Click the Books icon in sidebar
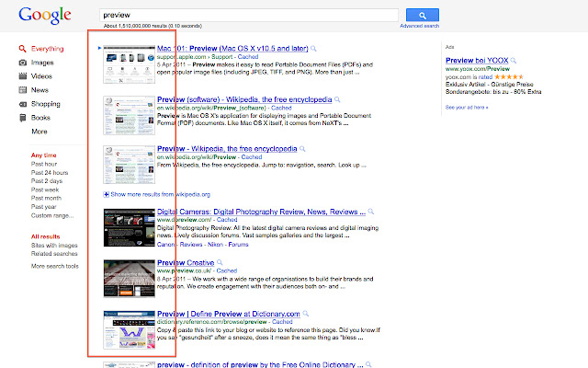588x368 pixels. coord(22,118)
